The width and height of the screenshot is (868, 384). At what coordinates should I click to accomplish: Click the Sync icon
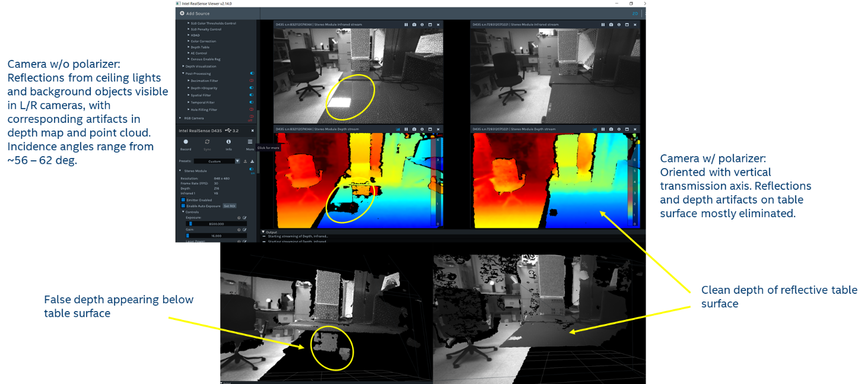pos(207,142)
